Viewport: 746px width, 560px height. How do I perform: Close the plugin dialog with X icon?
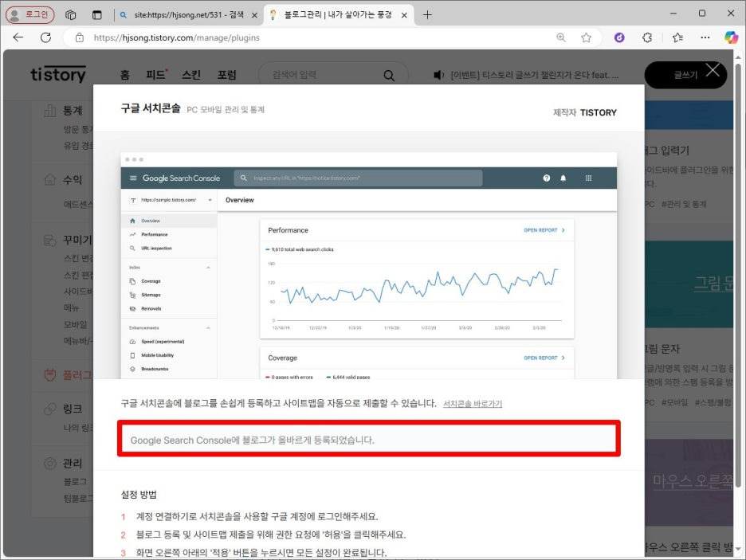tap(713, 70)
